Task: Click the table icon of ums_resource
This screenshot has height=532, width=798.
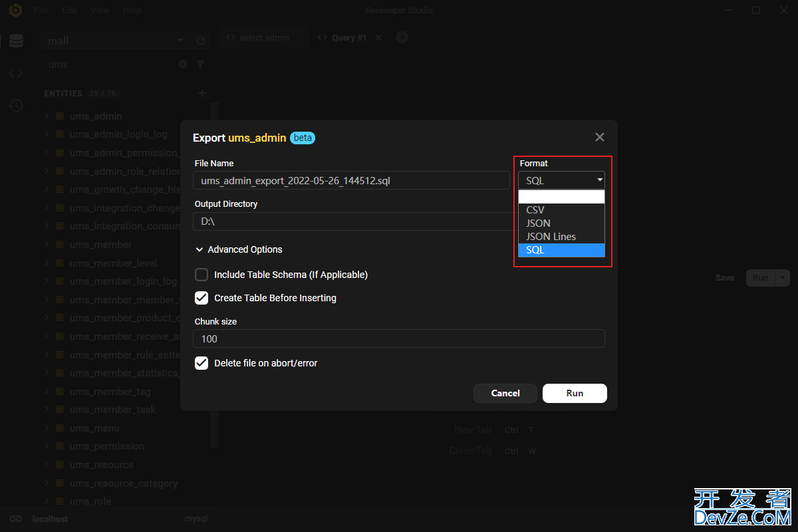Action: pyautogui.click(x=60, y=465)
